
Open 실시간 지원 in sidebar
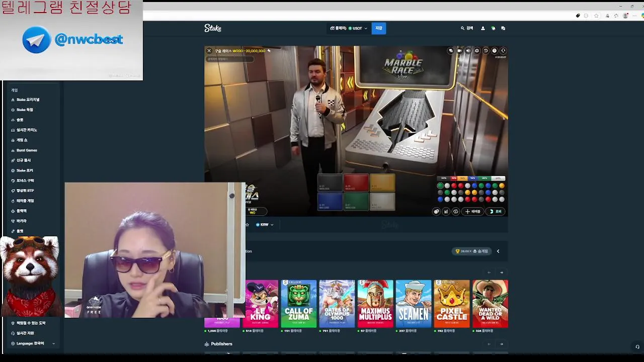click(x=25, y=333)
